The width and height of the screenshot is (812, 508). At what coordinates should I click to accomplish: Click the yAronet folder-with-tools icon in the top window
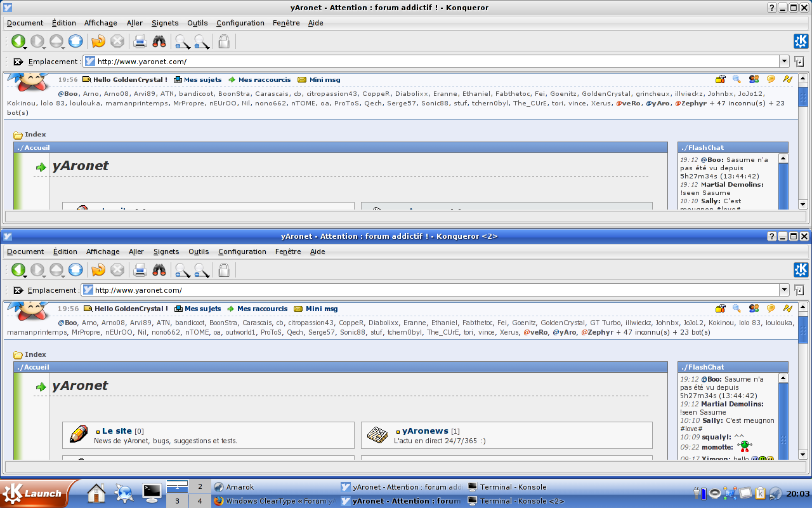[720, 79]
